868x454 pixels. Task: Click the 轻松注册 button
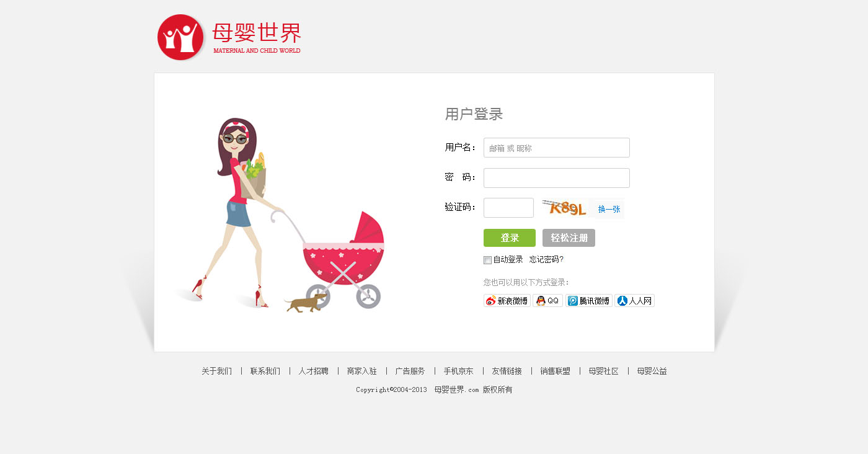[569, 238]
